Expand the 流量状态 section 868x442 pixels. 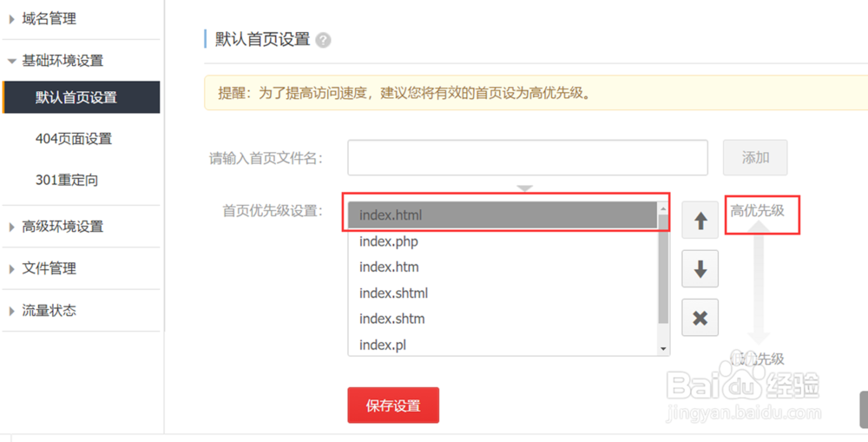coord(49,310)
